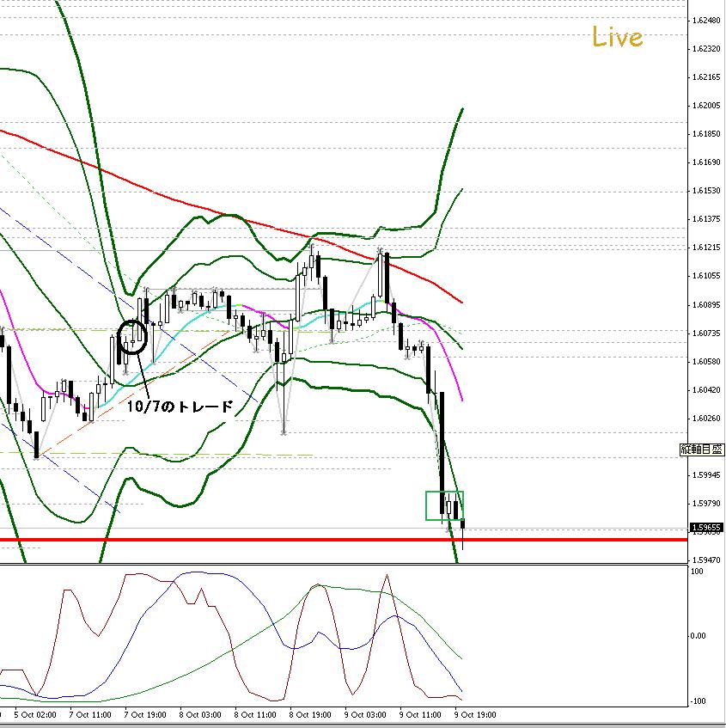Screen dimensions: 726x728
Task: Click the 9 Oct 03:00 time label
Action: click(x=365, y=714)
